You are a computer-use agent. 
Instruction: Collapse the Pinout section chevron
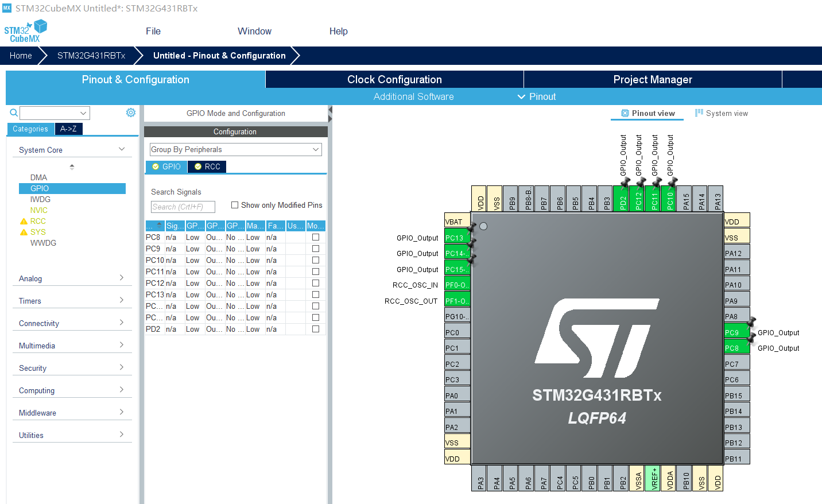click(521, 96)
